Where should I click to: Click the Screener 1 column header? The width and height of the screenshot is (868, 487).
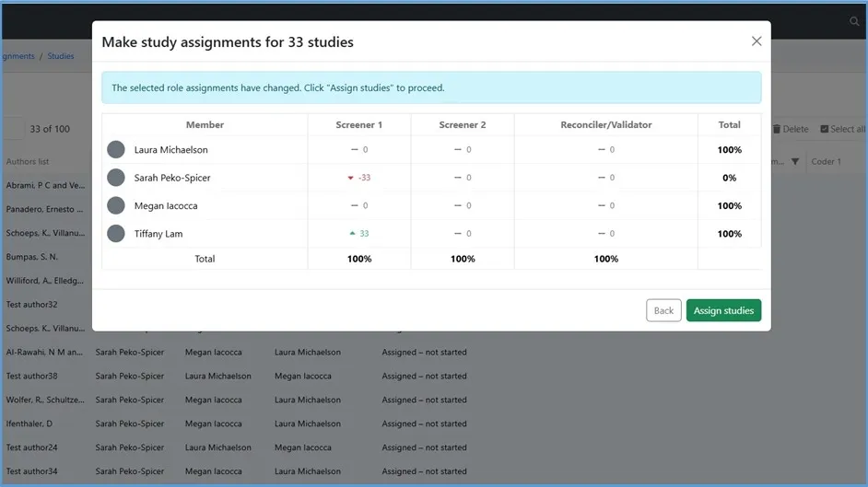point(358,124)
